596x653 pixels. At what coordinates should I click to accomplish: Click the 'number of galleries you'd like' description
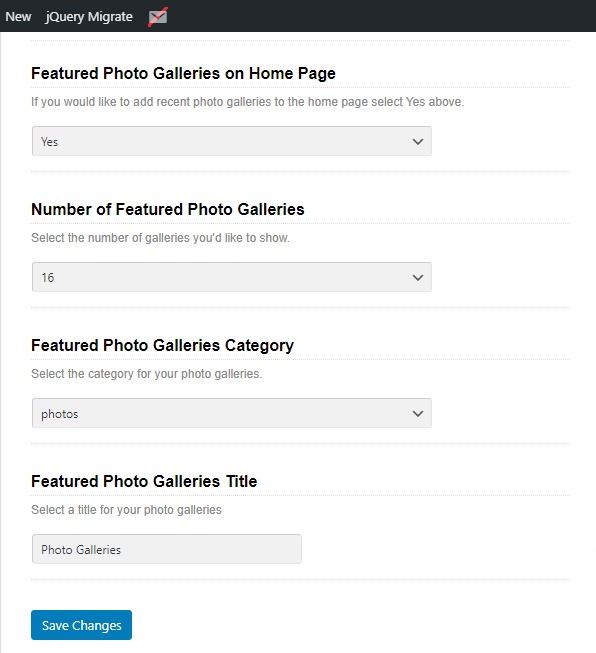tap(160, 238)
